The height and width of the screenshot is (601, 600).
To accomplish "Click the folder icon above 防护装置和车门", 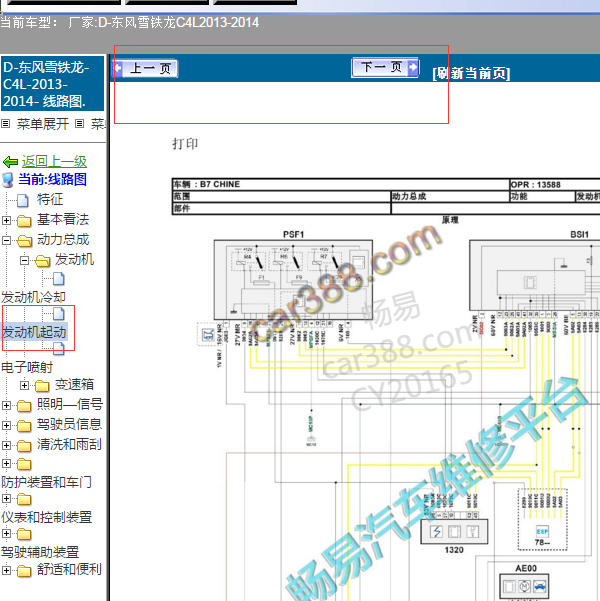I will pyautogui.click(x=24, y=464).
